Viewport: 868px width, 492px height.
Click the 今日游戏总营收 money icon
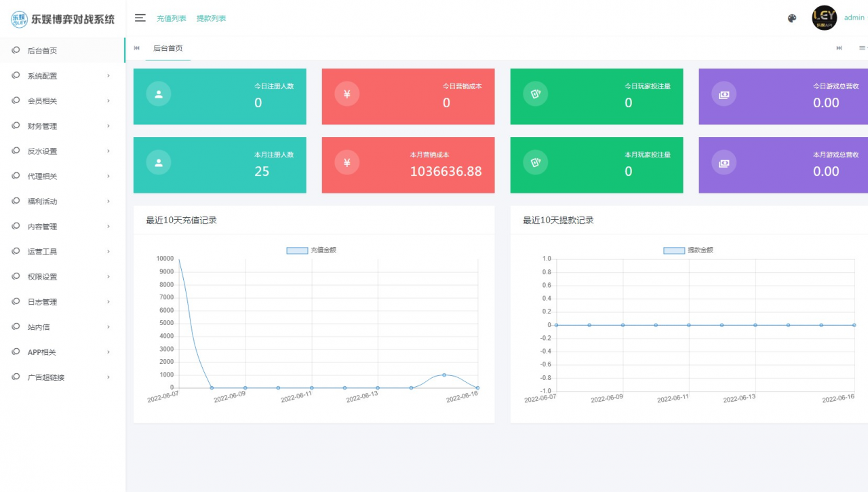point(724,94)
